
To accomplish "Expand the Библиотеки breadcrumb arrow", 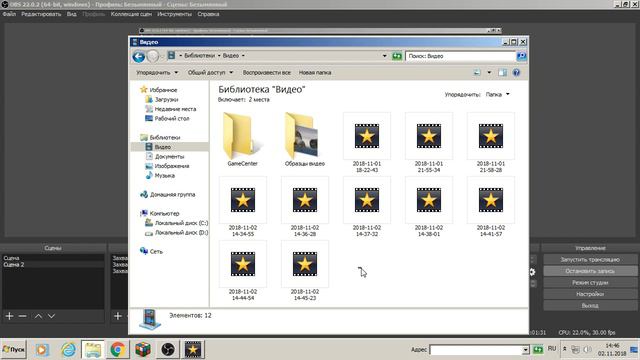I will pyautogui.click(x=219, y=56).
